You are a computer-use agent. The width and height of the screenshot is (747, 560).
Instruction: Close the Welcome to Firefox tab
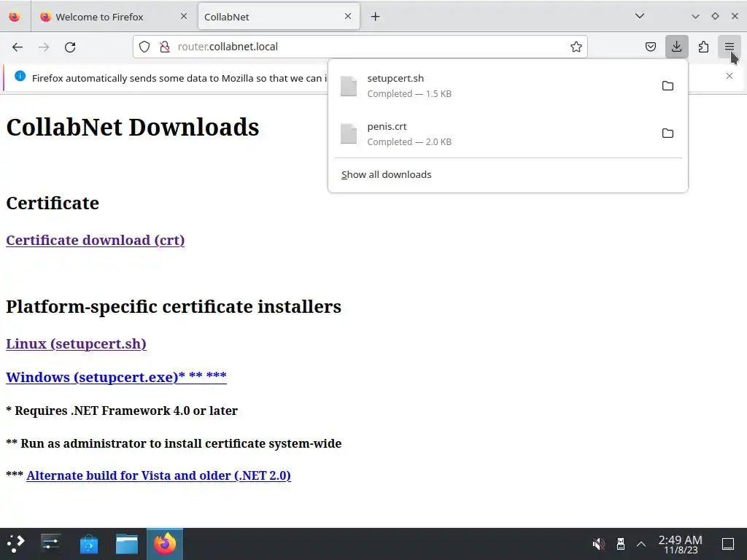183,16
